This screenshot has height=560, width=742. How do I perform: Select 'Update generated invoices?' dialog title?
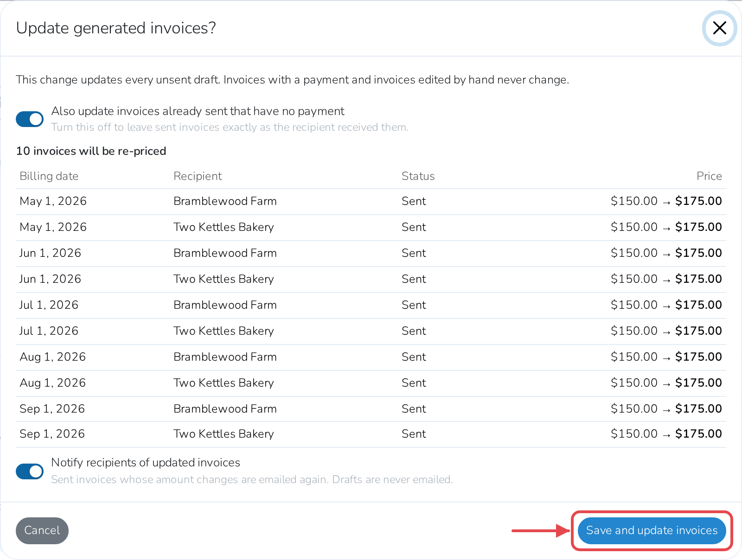tap(116, 28)
